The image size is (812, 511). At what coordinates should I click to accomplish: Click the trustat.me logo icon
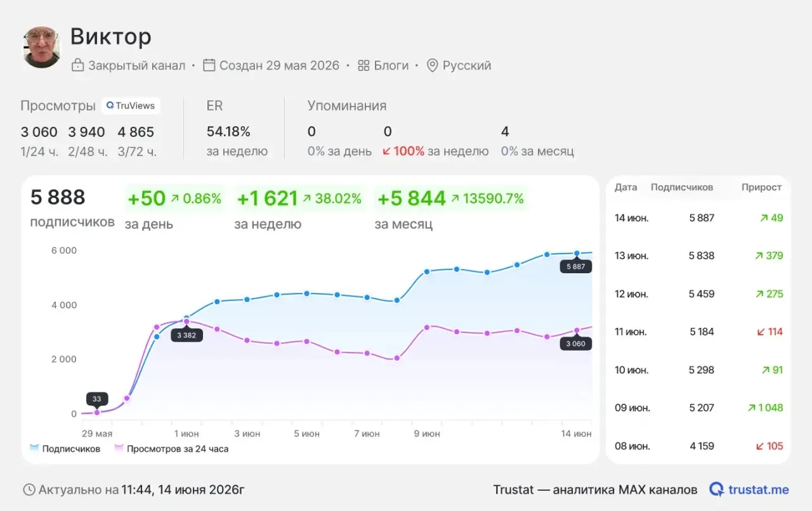point(717,489)
